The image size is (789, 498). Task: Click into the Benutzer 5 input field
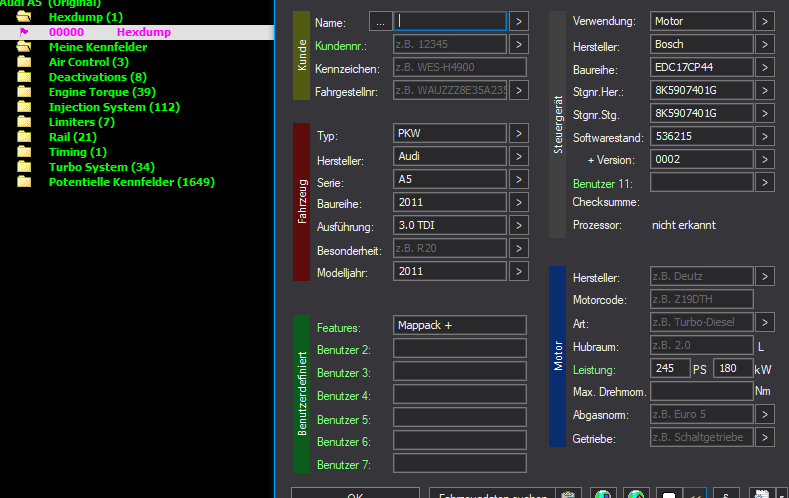pos(460,418)
